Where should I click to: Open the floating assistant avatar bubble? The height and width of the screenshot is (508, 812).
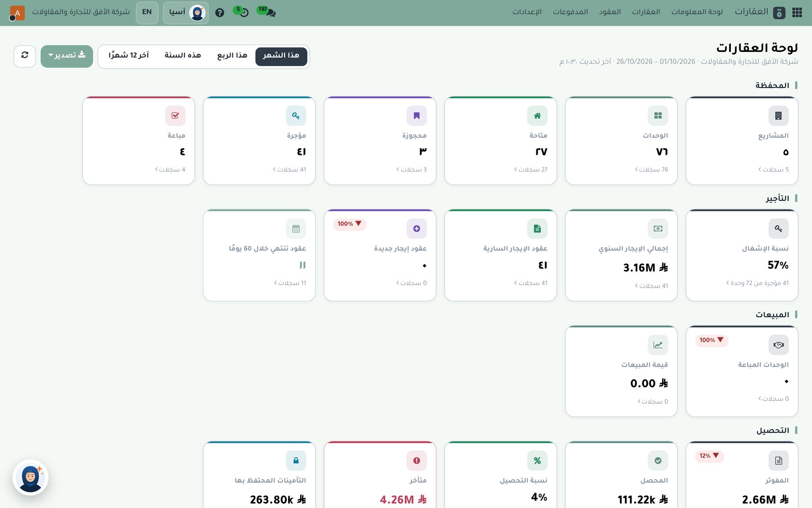(x=30, y=478)
